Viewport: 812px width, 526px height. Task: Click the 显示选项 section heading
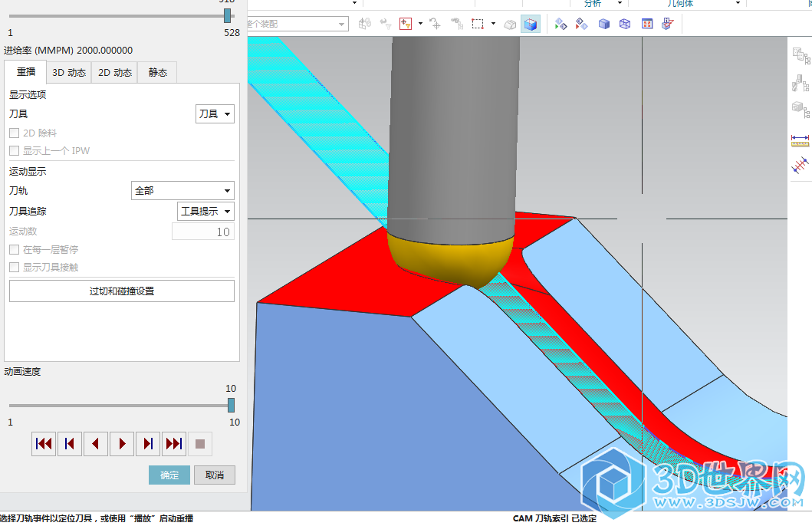28,95
